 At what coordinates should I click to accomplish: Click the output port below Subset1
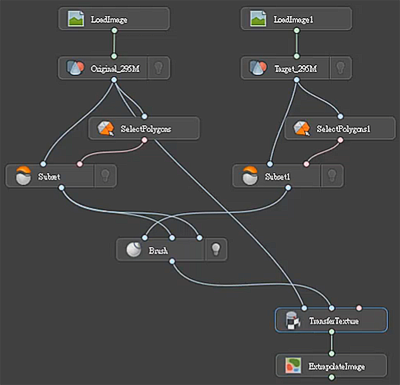pyautogui.click(x=288, y=188)
